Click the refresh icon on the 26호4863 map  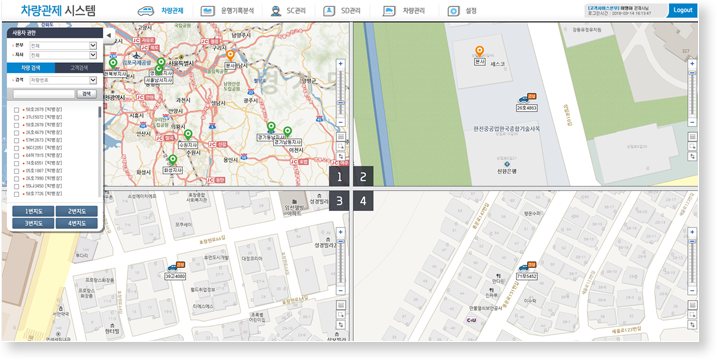pos(693,156)
